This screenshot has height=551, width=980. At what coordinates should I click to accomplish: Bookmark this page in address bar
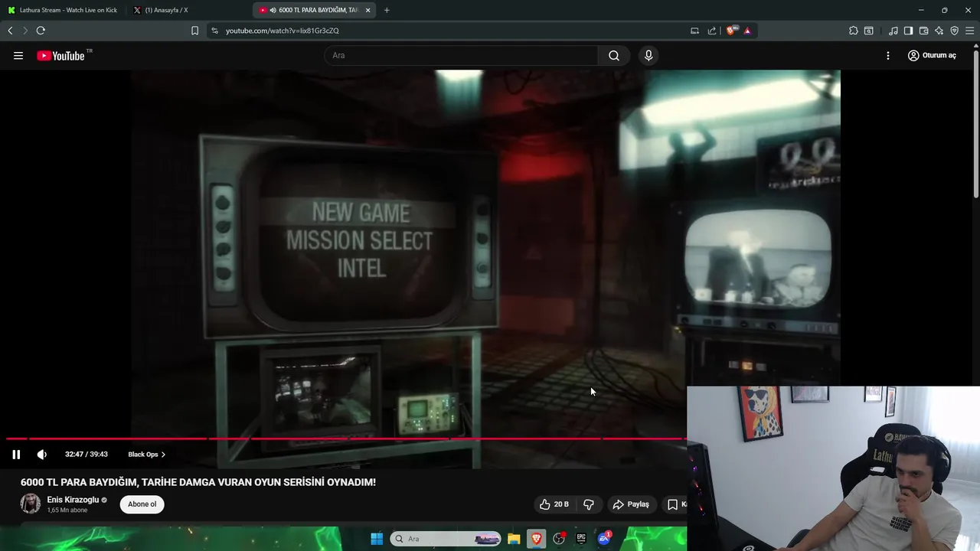click(194, 31)
